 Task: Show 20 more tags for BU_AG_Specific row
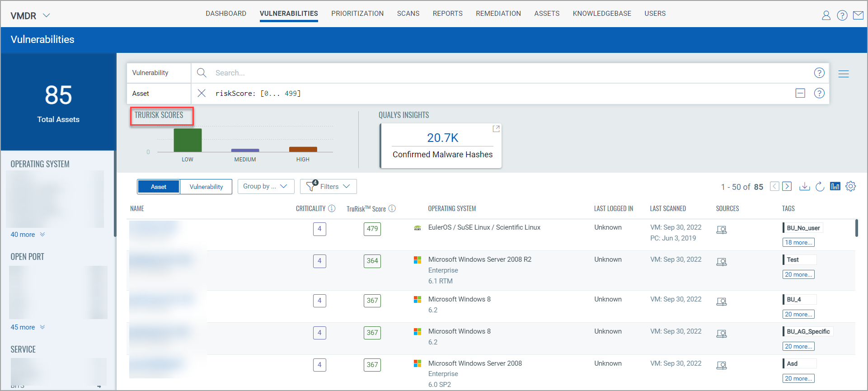pyautogui.click(x=798, y=346)
